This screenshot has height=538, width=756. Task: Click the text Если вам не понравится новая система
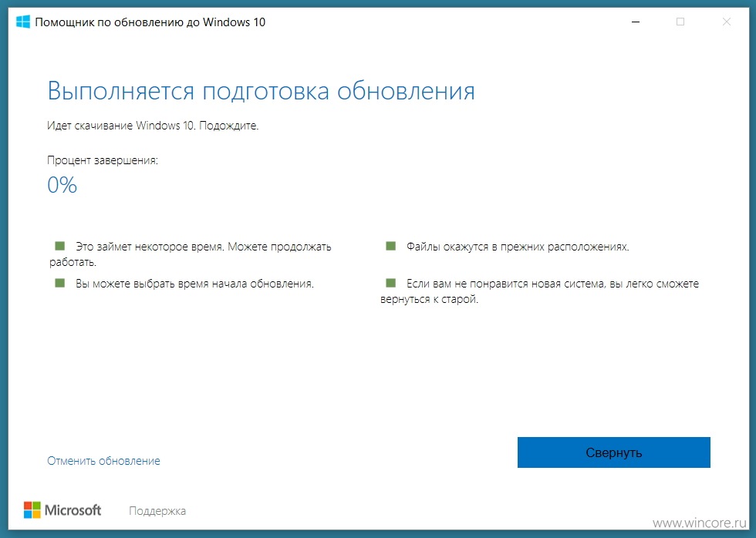pos(506,284)
